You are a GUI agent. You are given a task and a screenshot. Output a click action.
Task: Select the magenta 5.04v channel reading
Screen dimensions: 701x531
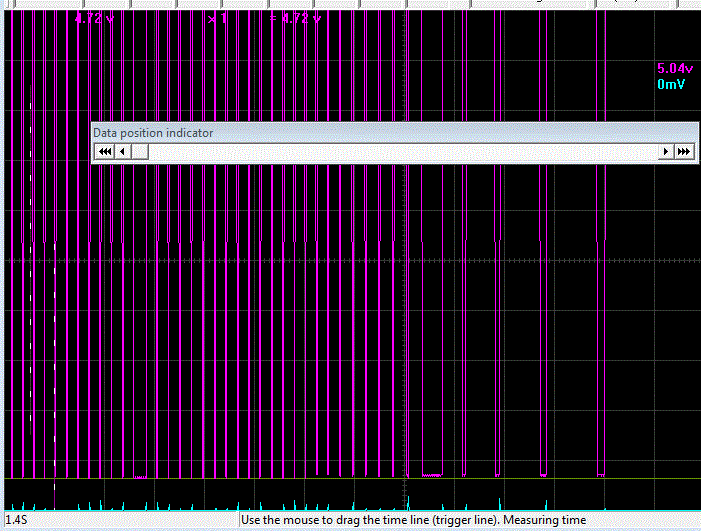(x=673, y=69)
